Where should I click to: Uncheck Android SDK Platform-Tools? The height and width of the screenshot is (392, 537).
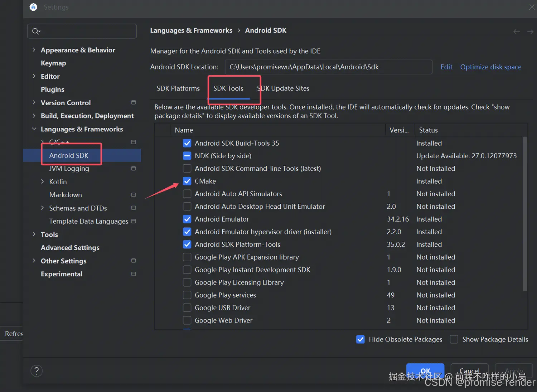click(x=187, y=245)
